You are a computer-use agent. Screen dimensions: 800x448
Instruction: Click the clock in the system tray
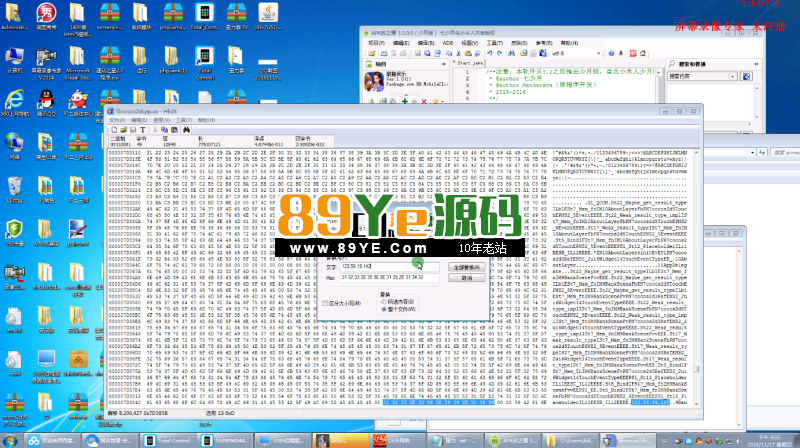769,441
